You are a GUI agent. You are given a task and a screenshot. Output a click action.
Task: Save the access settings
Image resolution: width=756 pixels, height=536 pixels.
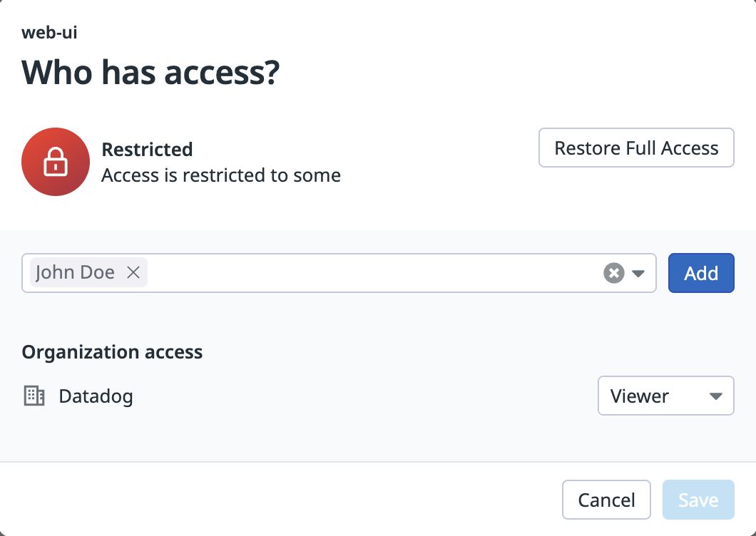698,500
